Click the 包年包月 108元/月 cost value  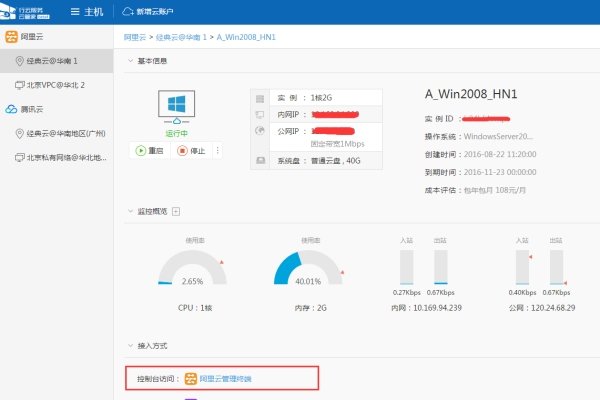(495, 190)
